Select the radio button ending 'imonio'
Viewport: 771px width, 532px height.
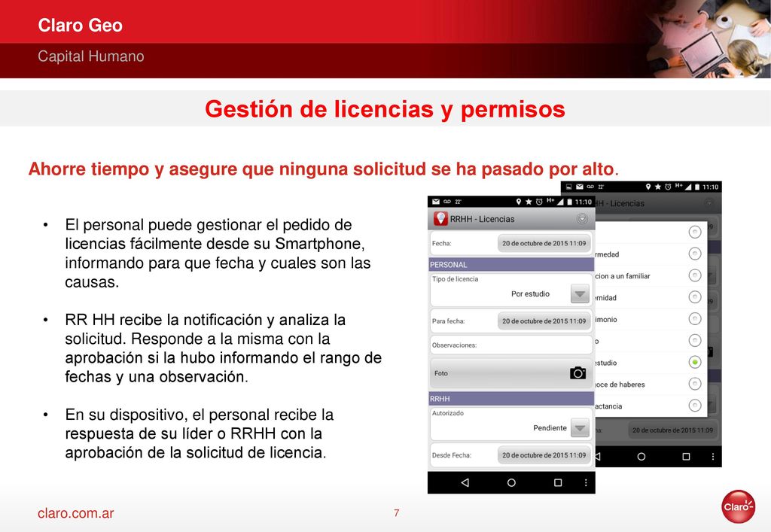click(694, 319)
